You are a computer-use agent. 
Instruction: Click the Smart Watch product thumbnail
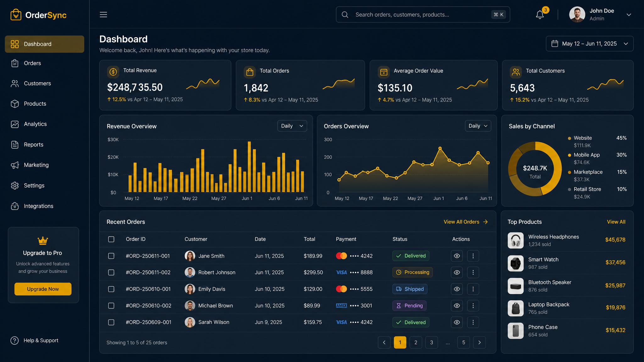pyautogui.click(x=516, y=263)
